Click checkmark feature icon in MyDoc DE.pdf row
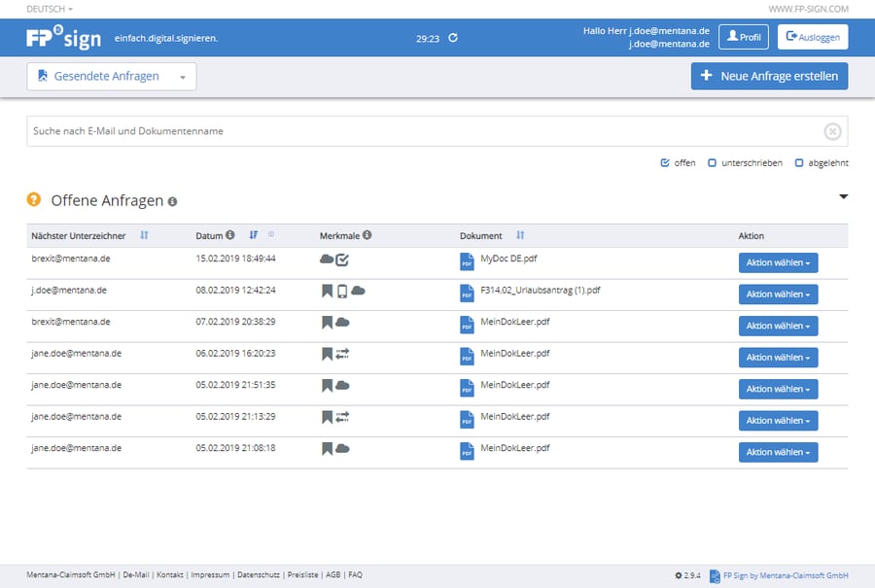The height and width of the screenshot is (588, 875). [x=342, y=259]
